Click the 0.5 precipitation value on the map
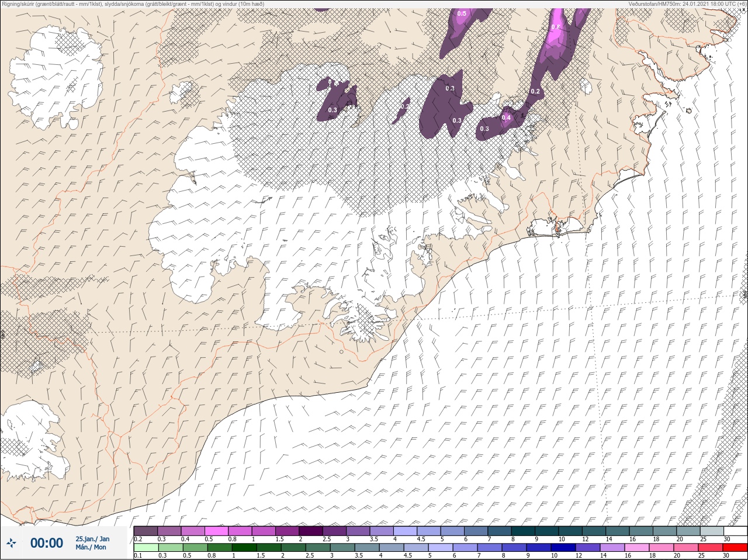The height and width of the screenshot is (560, 748). [462, 13]
